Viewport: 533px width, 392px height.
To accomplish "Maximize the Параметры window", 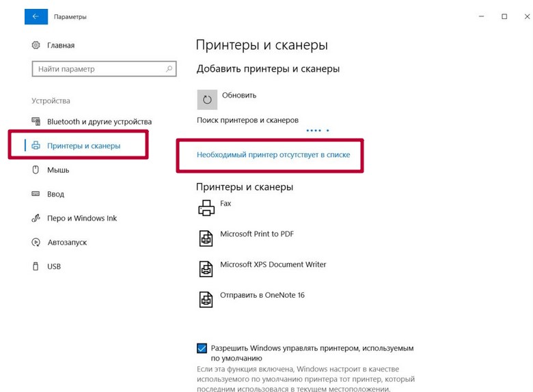I will tap(504, 16).
